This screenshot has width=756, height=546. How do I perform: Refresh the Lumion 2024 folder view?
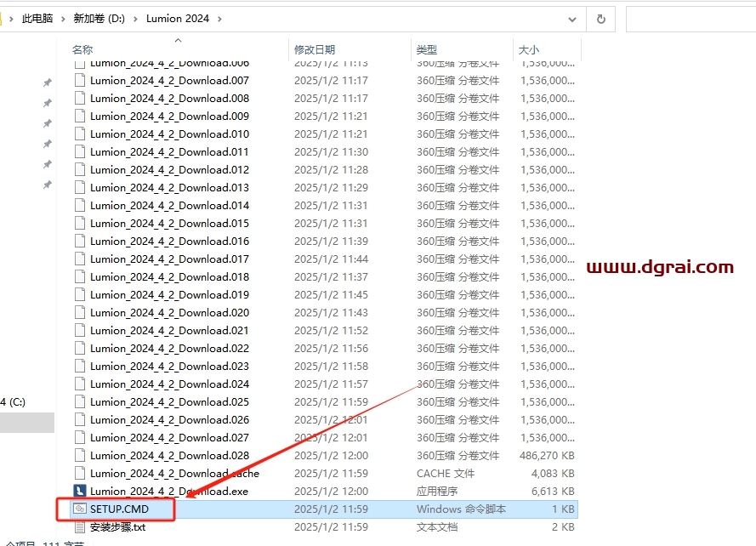tap(600, 19)
